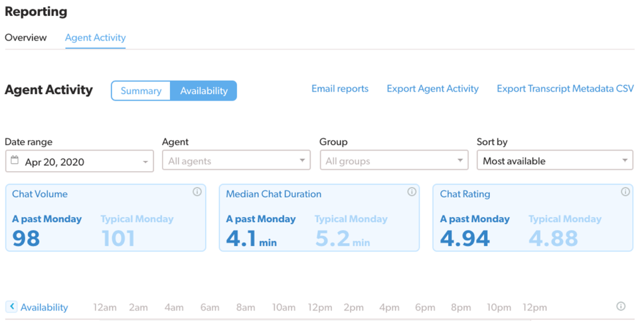Click the 12pm midday timeline marker
Viewport: 644px width, 321px height.
point(320,307)
